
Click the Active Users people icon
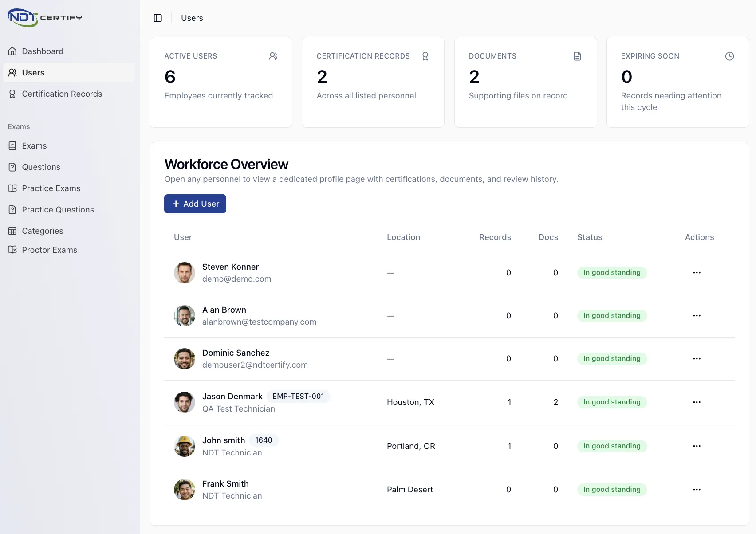click(x=273, y=56)
